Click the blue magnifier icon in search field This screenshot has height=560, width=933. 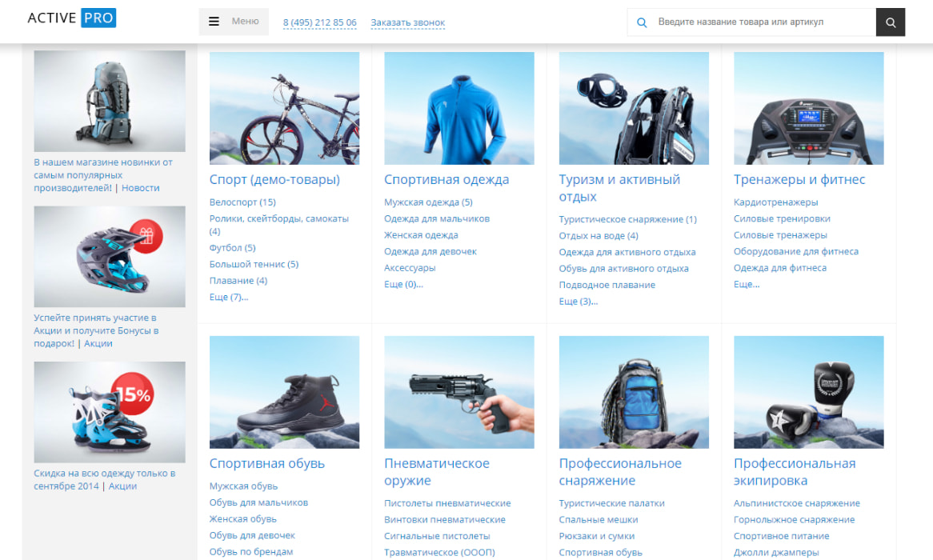[x=641, y=22]
